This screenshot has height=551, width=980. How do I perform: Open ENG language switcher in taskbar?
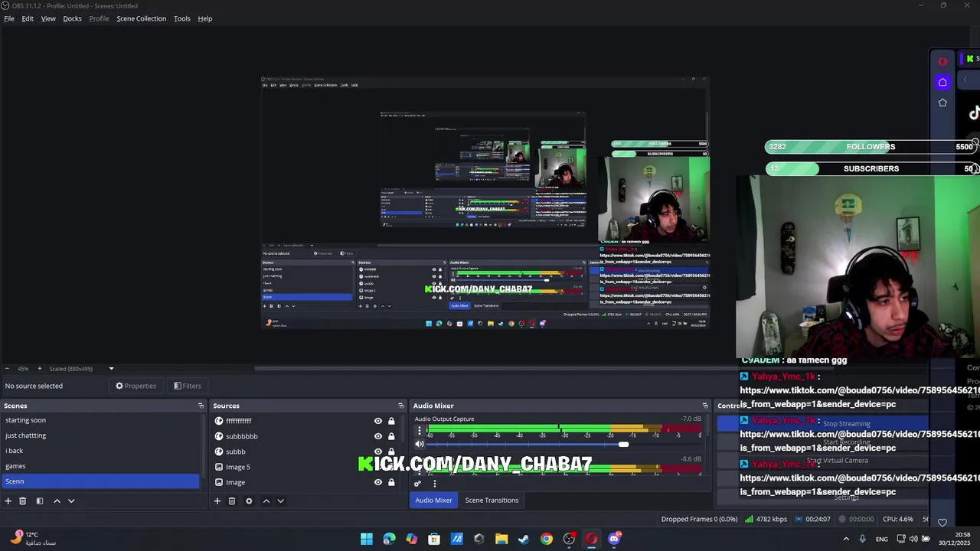tap(882, 539)
